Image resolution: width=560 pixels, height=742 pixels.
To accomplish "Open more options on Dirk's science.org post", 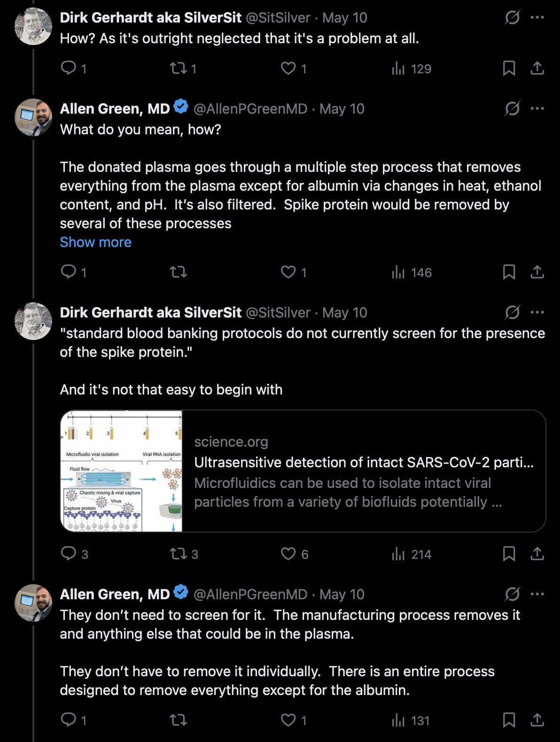I will coord(537,312).
